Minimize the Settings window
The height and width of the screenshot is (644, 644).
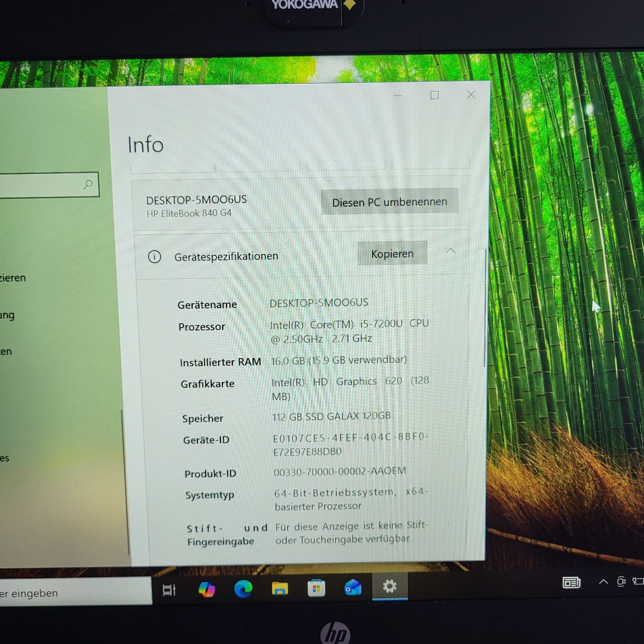pos(398,96)
